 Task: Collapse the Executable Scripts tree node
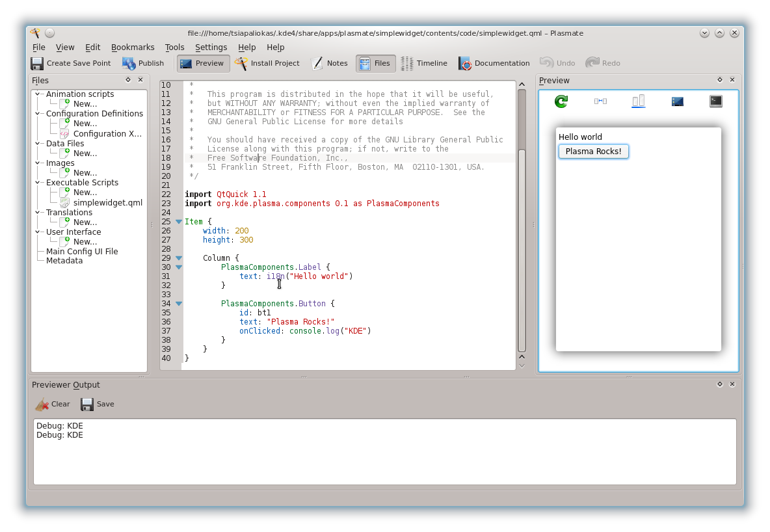pos(38,183)
